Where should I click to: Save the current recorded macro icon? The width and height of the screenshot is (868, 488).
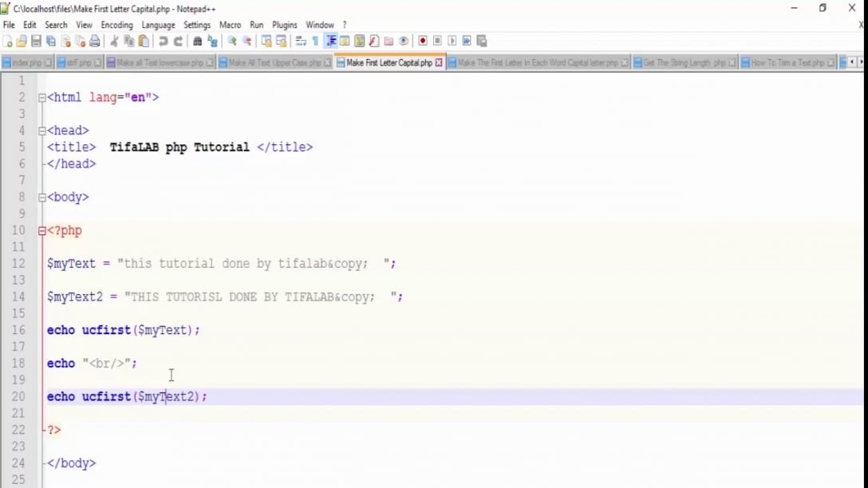(x=482, y=41)
